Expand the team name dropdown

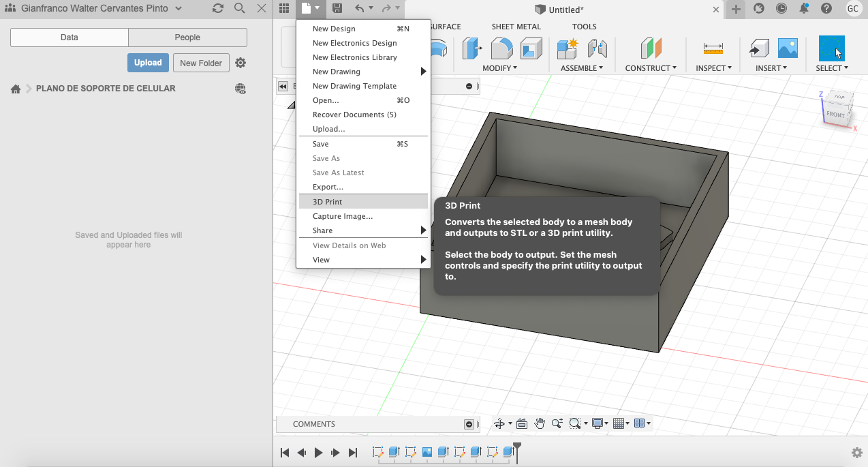[x=179, y=9]
